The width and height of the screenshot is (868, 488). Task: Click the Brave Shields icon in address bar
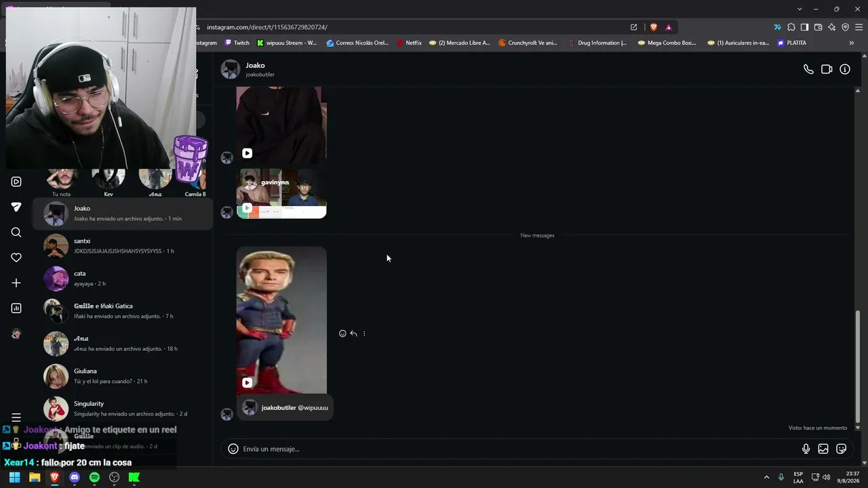click(654, 27)
